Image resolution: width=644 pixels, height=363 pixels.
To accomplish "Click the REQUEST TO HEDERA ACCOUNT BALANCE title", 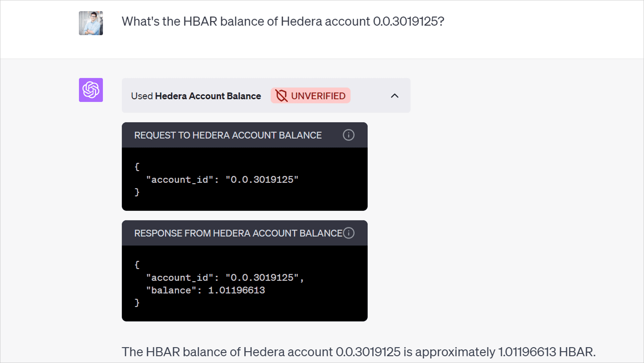I will pyautogui.click(x=228, y=135).
